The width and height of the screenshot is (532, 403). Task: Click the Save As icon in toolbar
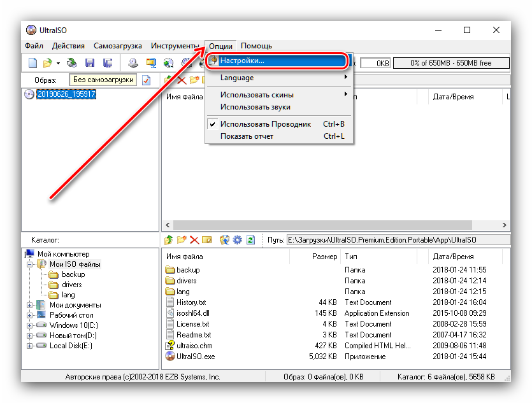pos(108,63)
